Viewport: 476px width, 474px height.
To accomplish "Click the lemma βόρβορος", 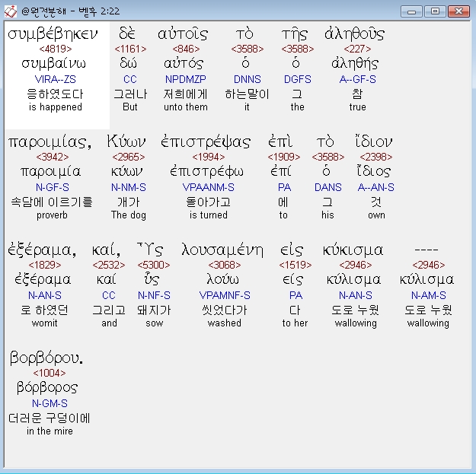I will [x=47, y=388].
